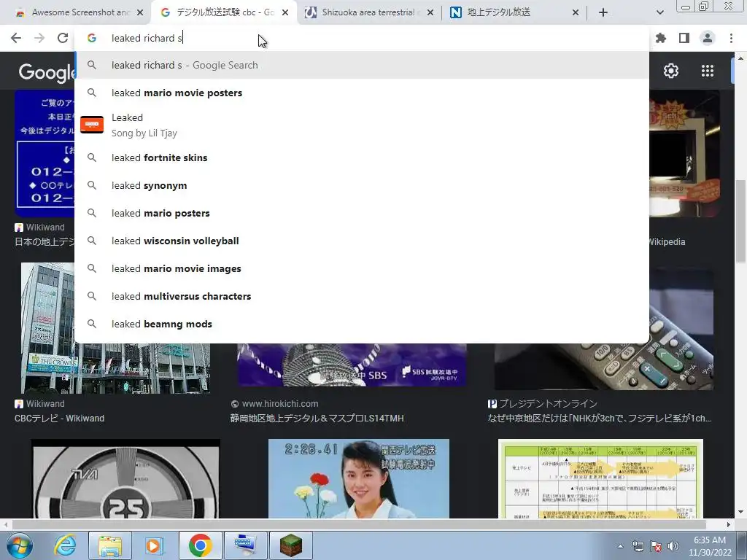Open the CBCテレビ - Wikiwand result link

pos(59,419)
